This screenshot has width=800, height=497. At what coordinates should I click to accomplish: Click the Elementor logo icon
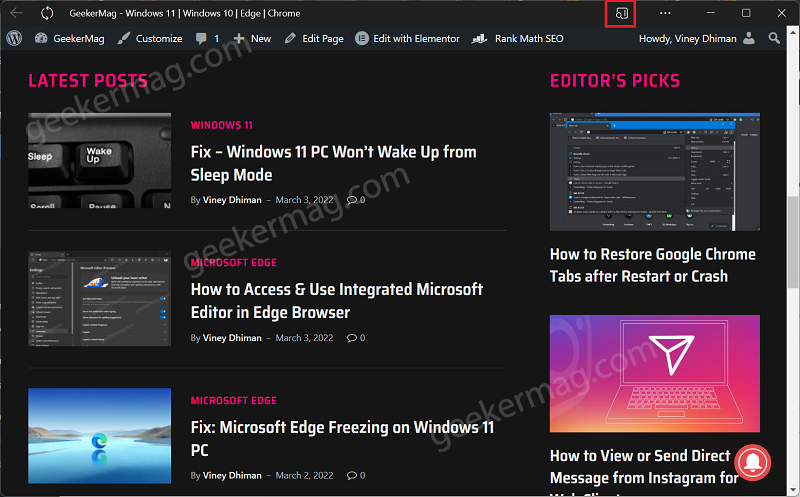tap(362, 38)
